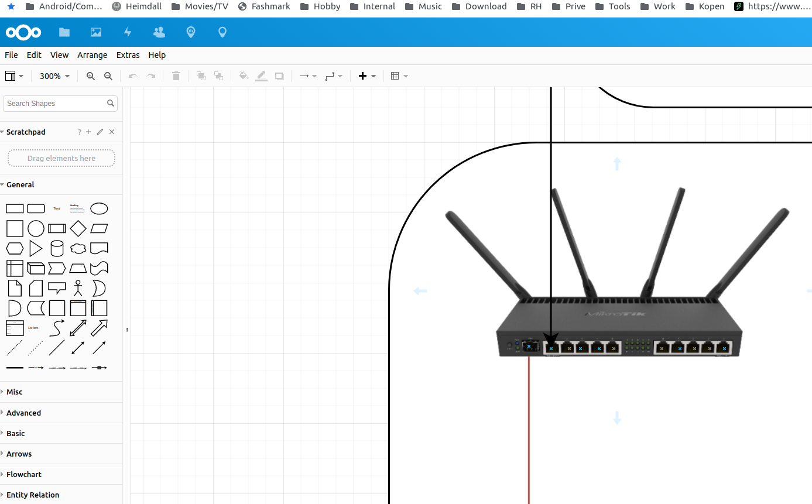The width and height of the screenshot is (812, 504).
Task: Toggle the Shadow toolbar icon
Action: (x=279, y=76)
